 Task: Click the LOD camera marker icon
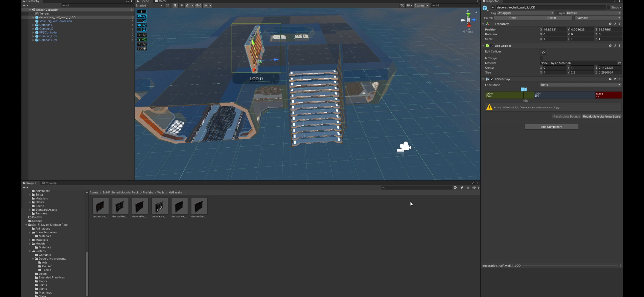524,89
